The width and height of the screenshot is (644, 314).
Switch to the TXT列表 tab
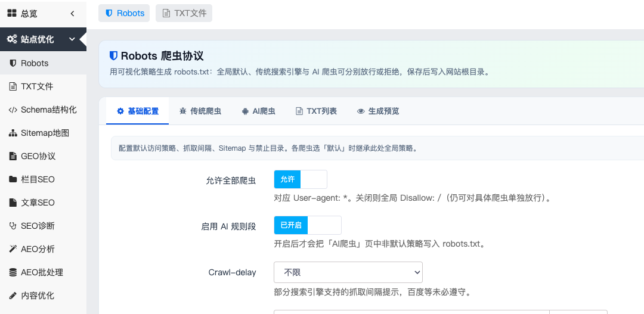pyautogui.click(x=316, y=111)
